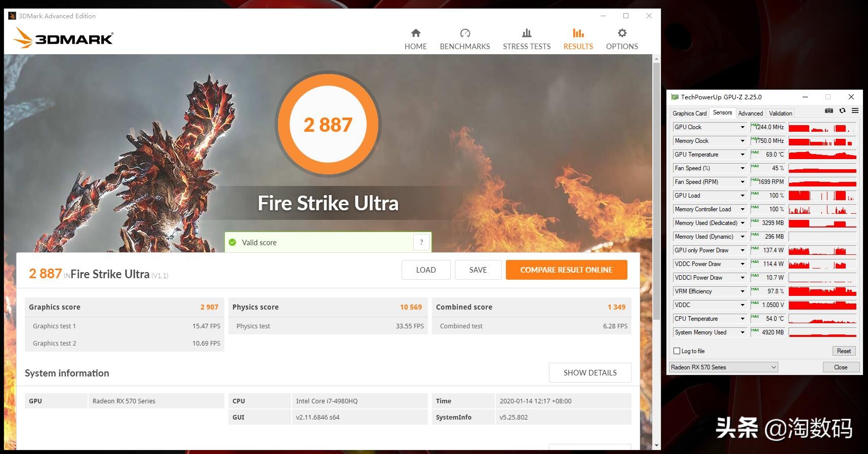Click the 3DMark vertical scrollbar thumb
Image resolution: width=868 pixels, height=454 pixels.
pos(656,191)
